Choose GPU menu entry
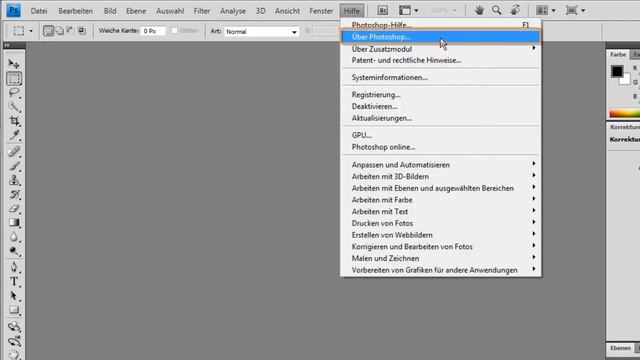 [441, 135]
